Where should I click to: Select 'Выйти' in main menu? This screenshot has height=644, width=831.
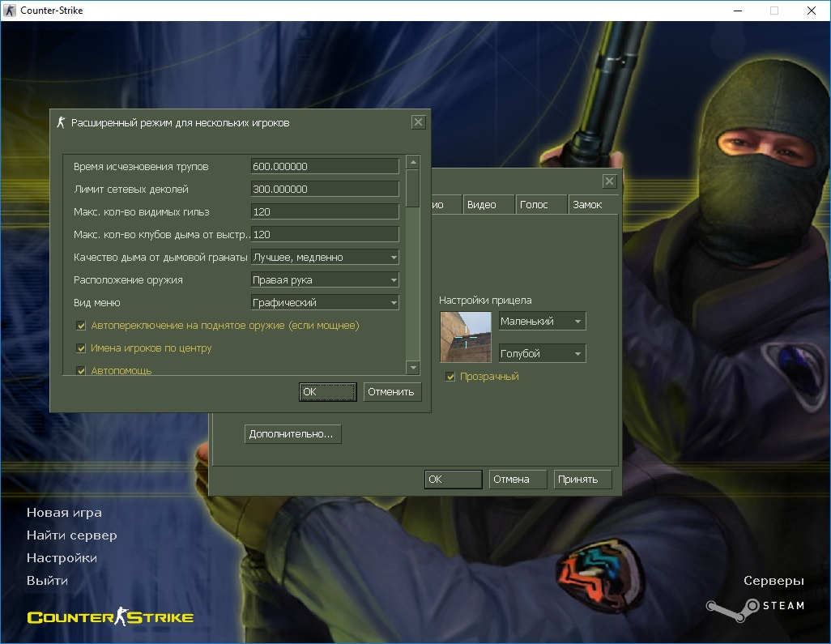pos(47,581)
